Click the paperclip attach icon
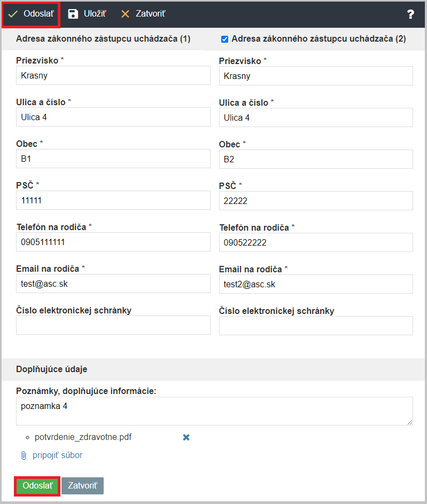Screen dimensions: 427x504 pyautogui.click(x=24, y=455)
